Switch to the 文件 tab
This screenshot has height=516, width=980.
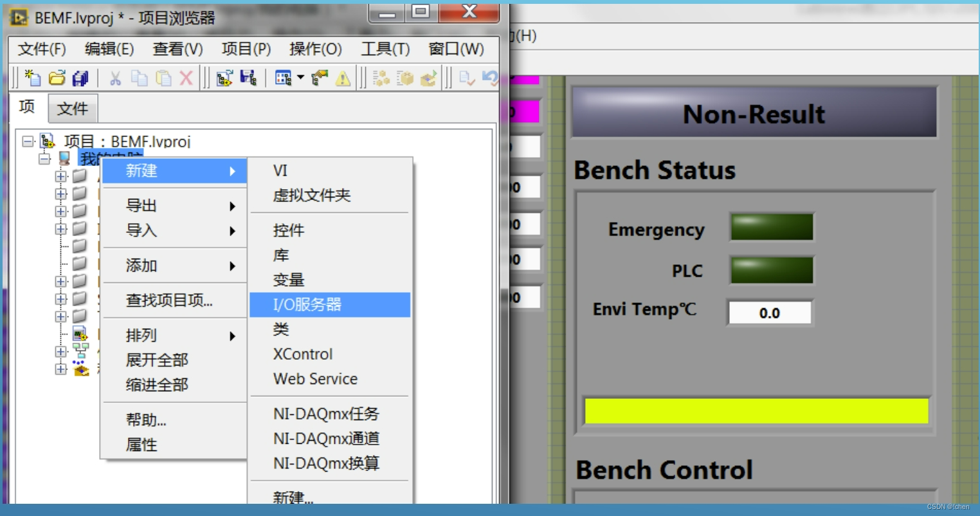point(73,108)
